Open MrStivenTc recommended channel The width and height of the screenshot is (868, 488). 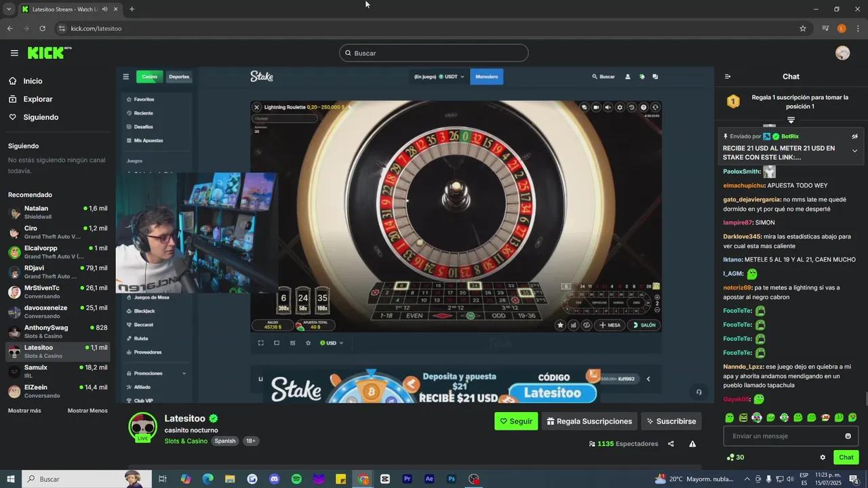[x=58, y=291]
